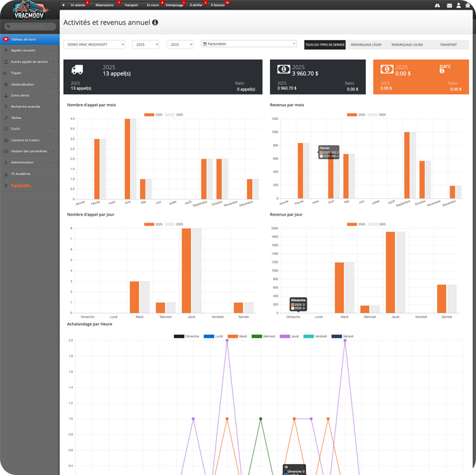Click the orange Jeudi bar in Nombre d'appel par jour
This screenshot has height=475, width=476.
(186, 271)
